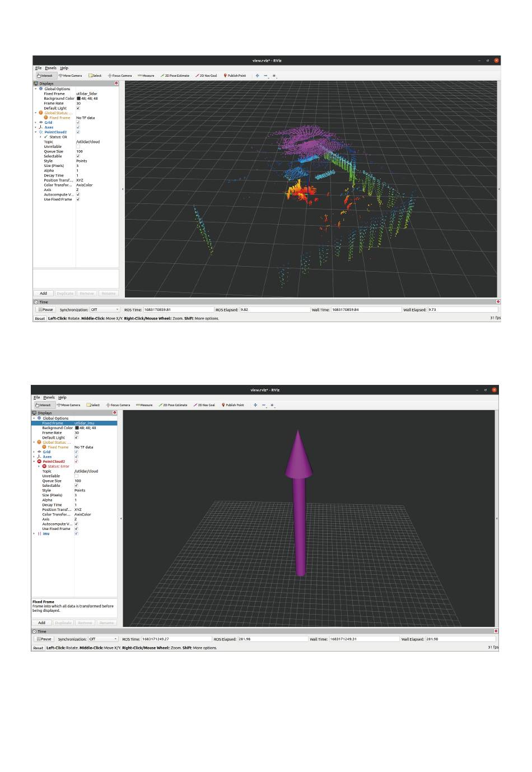
Task: Select 2D Pose Estimate in lower RViz window
Action: pos(174,405)
